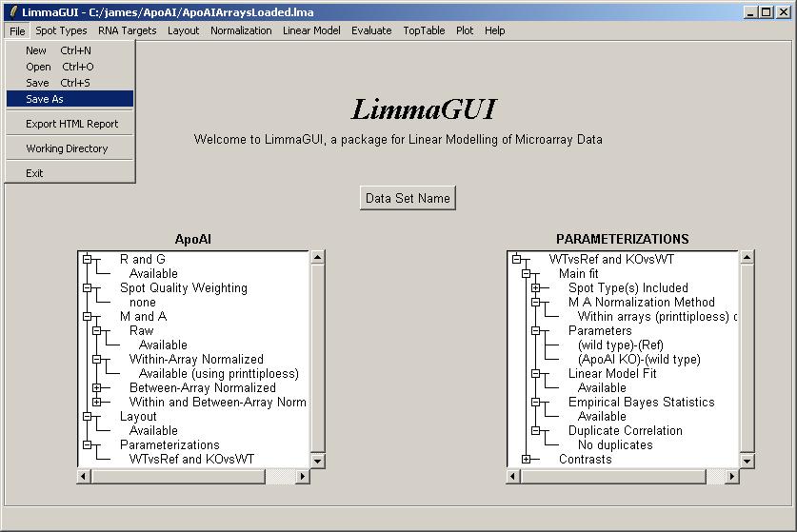Click Exit in the File menu
Viewport: 797px width, 532px height.
coord(35,173)
